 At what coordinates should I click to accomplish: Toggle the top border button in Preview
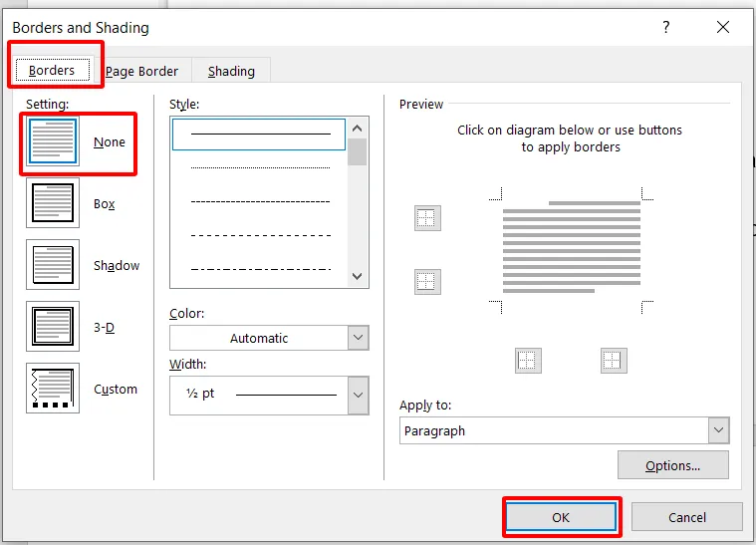pyautogui.click(x=427, y=219)
